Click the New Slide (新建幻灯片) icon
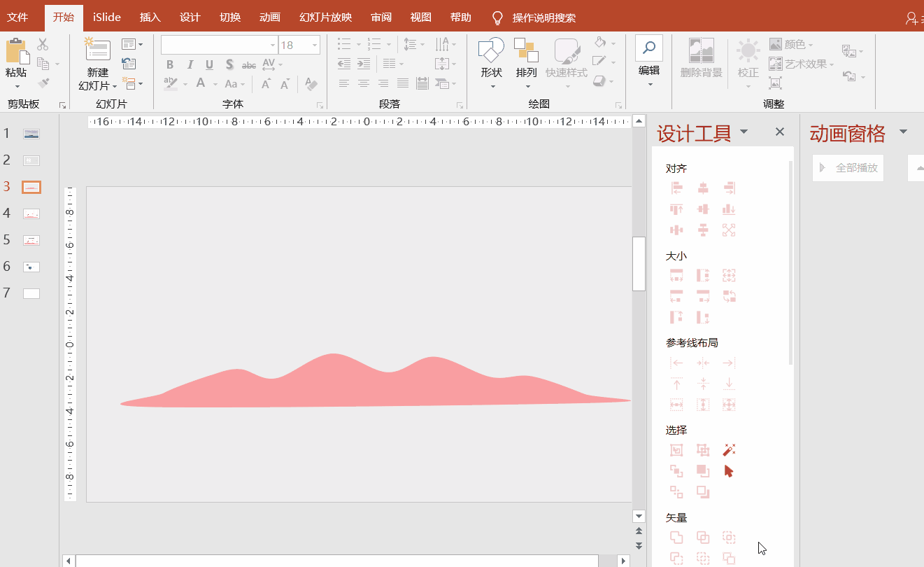Screen dimensions: 924x567 pos(97,50)
